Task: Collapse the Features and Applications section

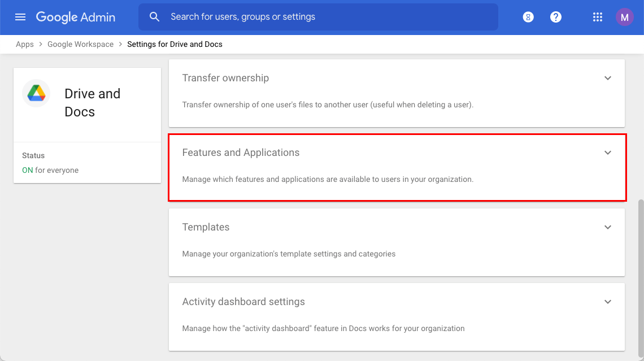Action: (x=608, y=152)
